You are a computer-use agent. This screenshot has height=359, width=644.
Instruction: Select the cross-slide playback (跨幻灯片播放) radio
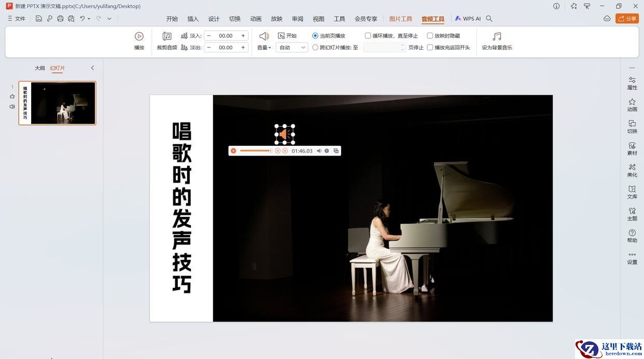click(315, 47)
